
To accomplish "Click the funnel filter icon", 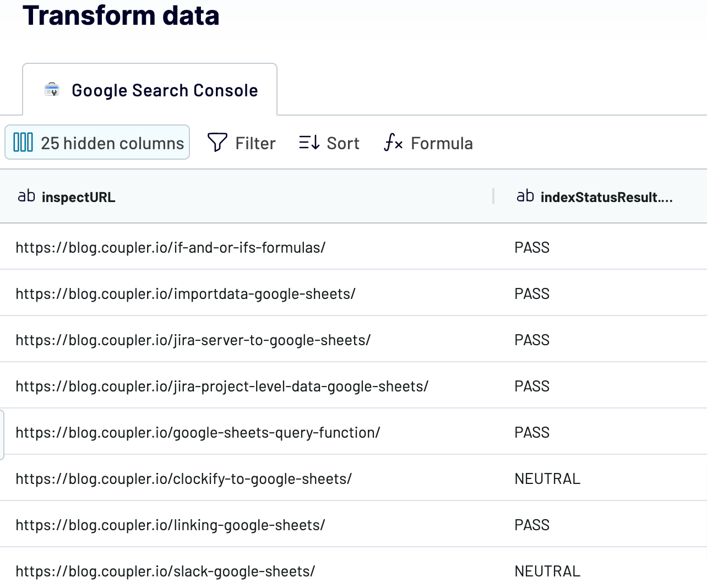I will click(x=217, y=143).
